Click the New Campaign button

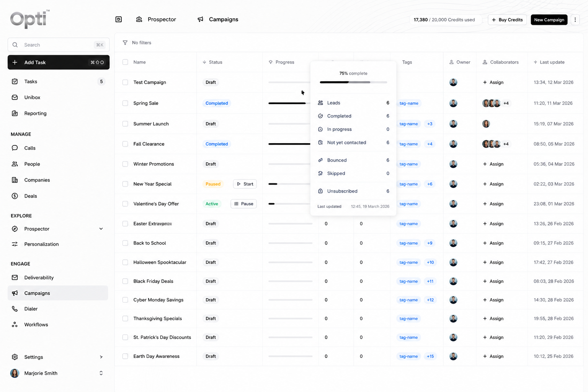pos(549,20)
